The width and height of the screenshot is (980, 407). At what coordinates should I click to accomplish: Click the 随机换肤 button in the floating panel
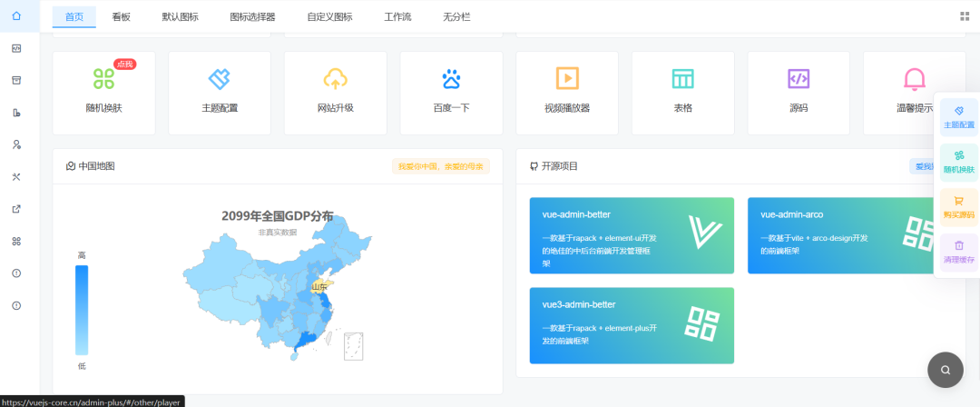(959, 163)
